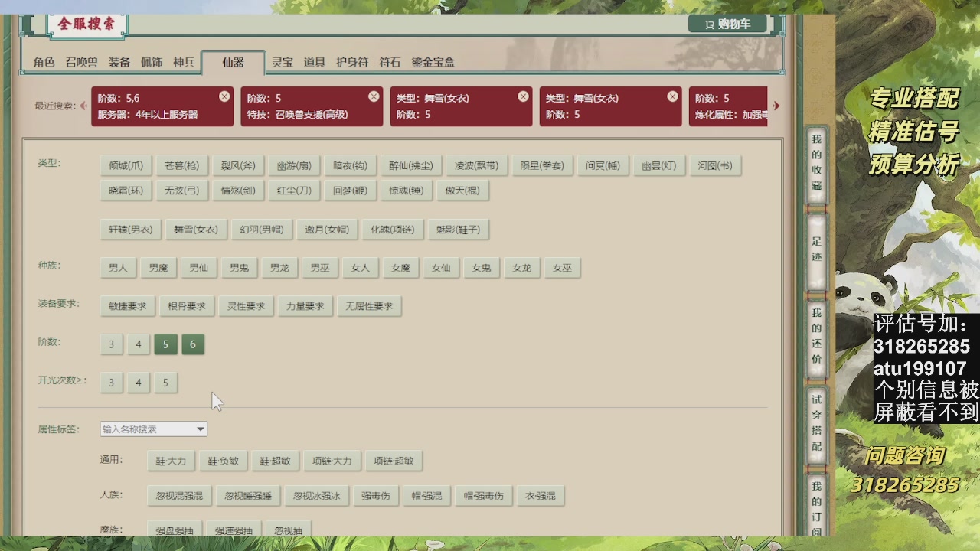Choose 无属性要求 equipment requirement
This screenshot has width=980, height=551.
[369, 306]
